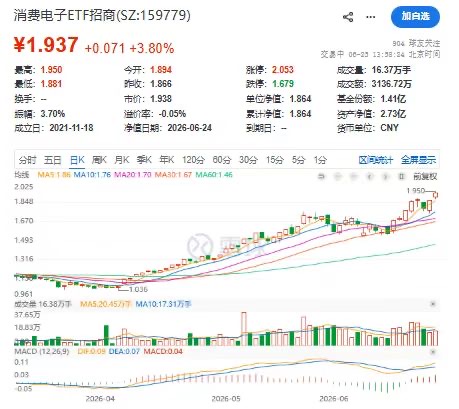Click the 跌停 value 1.679

point(283,84)
